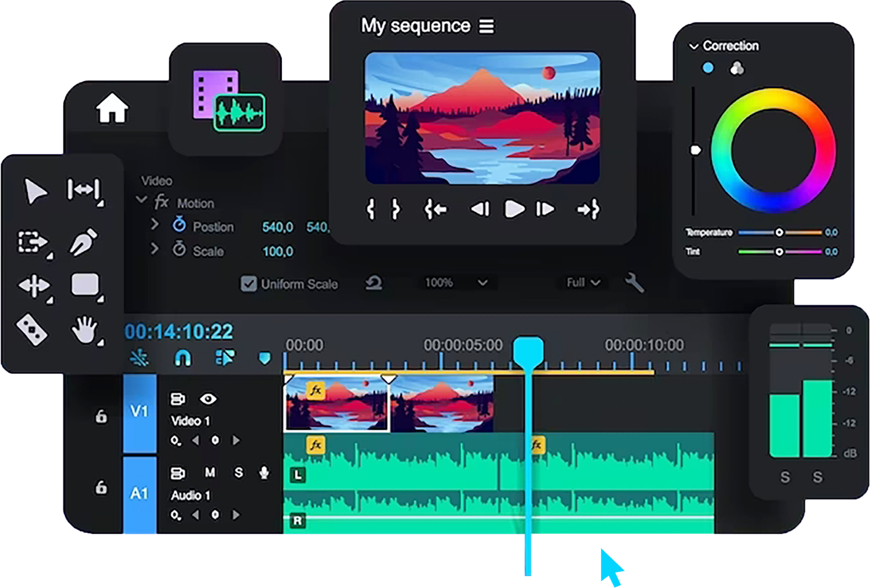Viewport: 870px width, 588px height.
Task: Mark In point in the monitor
Action: (370, 210)
